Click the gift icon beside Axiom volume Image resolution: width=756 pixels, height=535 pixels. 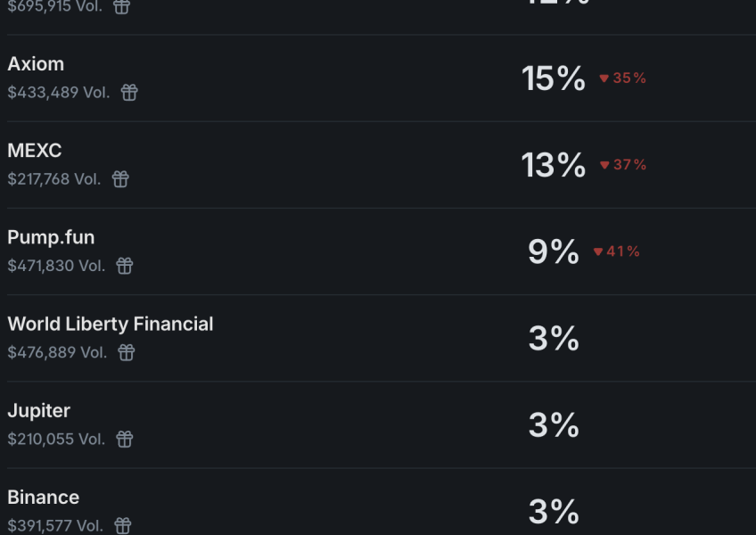click(x=129, y=93)
